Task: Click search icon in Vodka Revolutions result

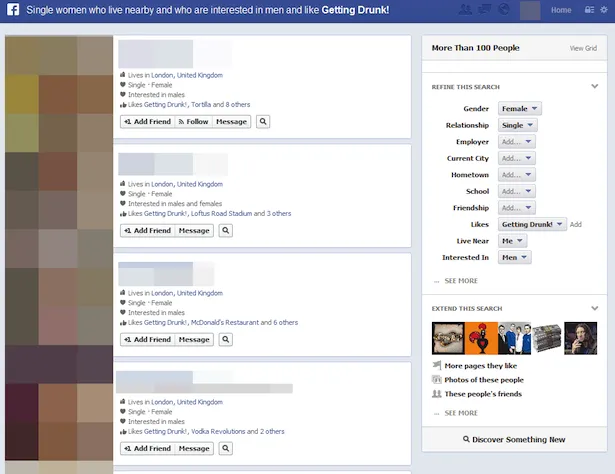Action: click(x=226, y=449)
